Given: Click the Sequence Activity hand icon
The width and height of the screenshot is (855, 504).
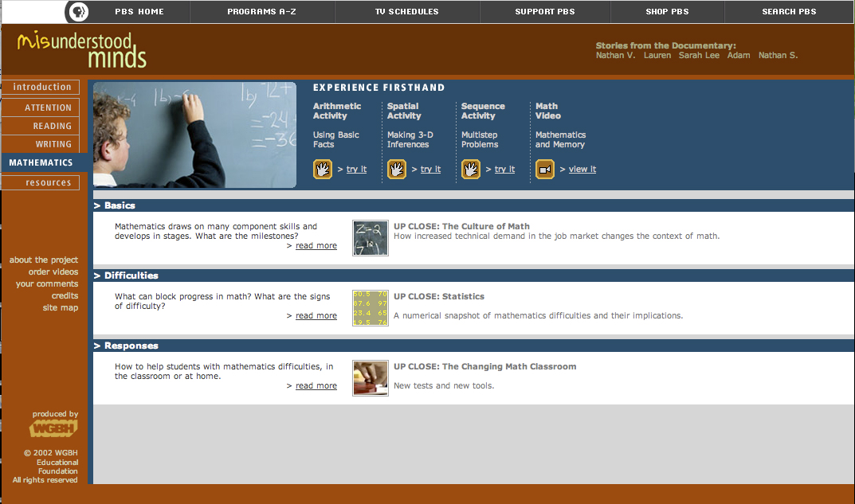Looking at the screenshot, I should tap(471, 169).
